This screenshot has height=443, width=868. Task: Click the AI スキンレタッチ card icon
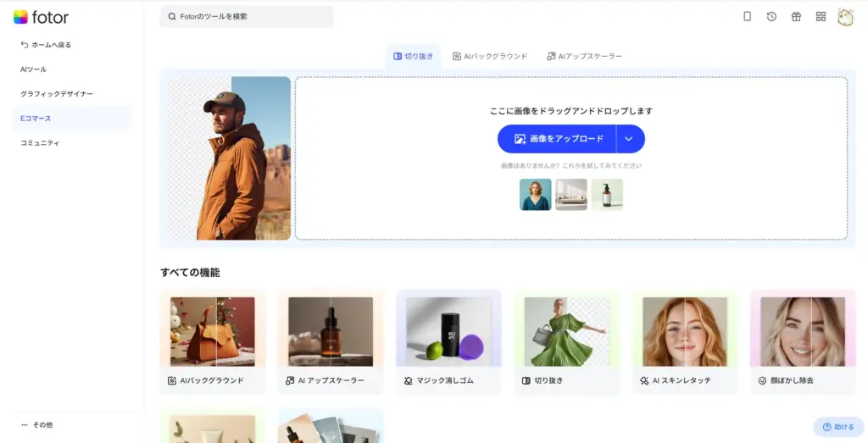pos(644,380)
